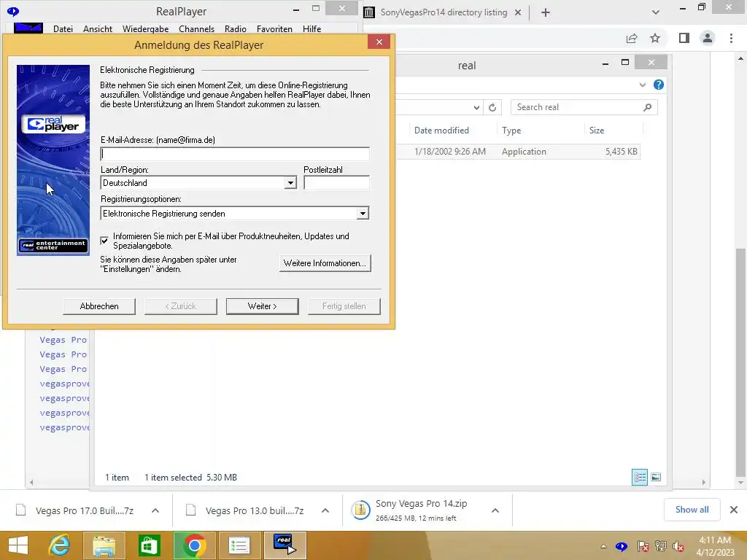Switch Explorer to details view icon

[639, 477]
